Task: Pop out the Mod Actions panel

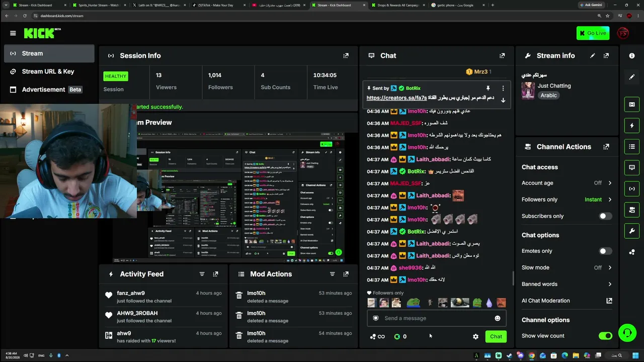Action: point(346,274)
